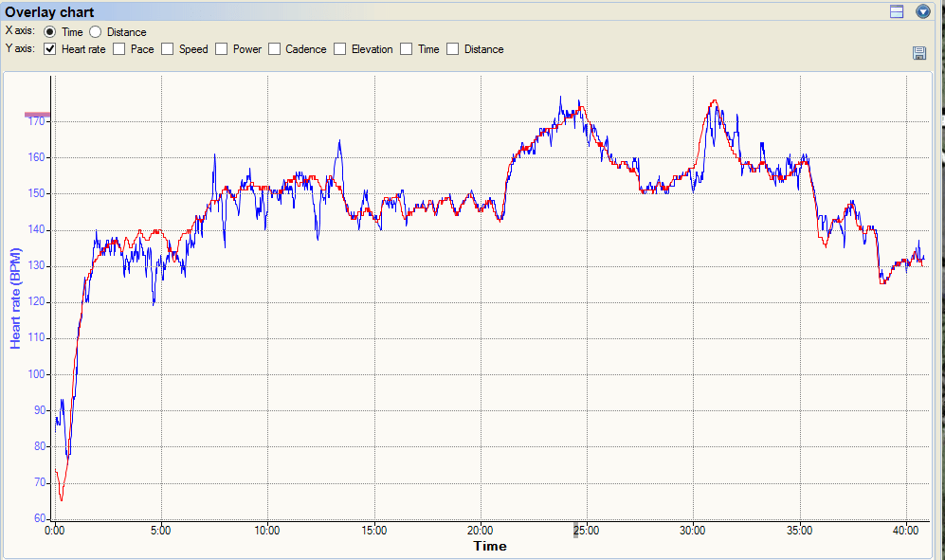Click the 60 tick label on heart rate axis

click(41, 518)
